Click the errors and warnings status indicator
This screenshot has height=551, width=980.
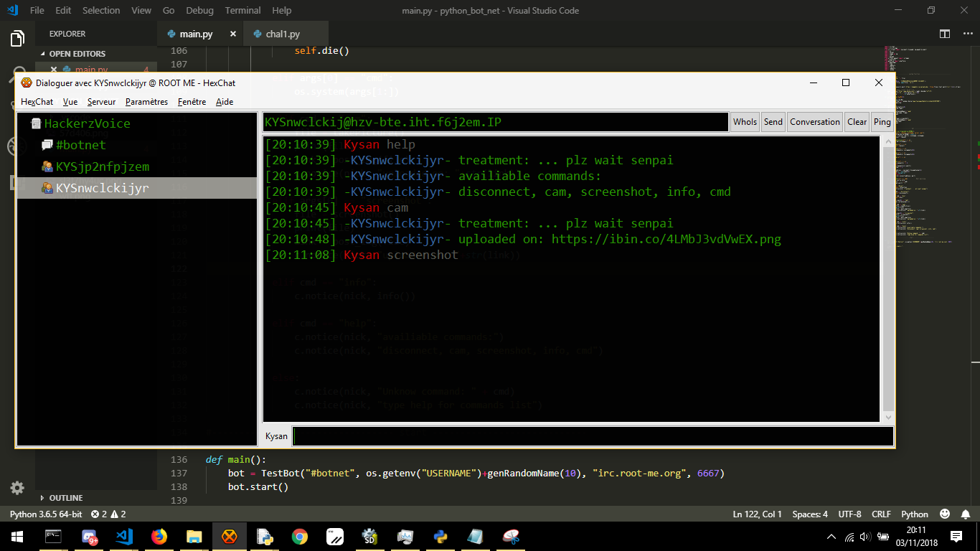tap(108, 514)
